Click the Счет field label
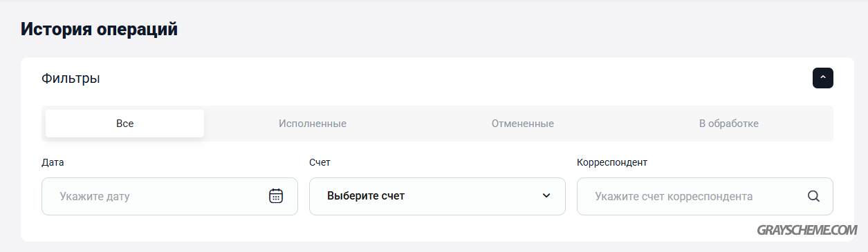This screenshot has height=252, width=868. pyautogui.click(x=320, y=162)
